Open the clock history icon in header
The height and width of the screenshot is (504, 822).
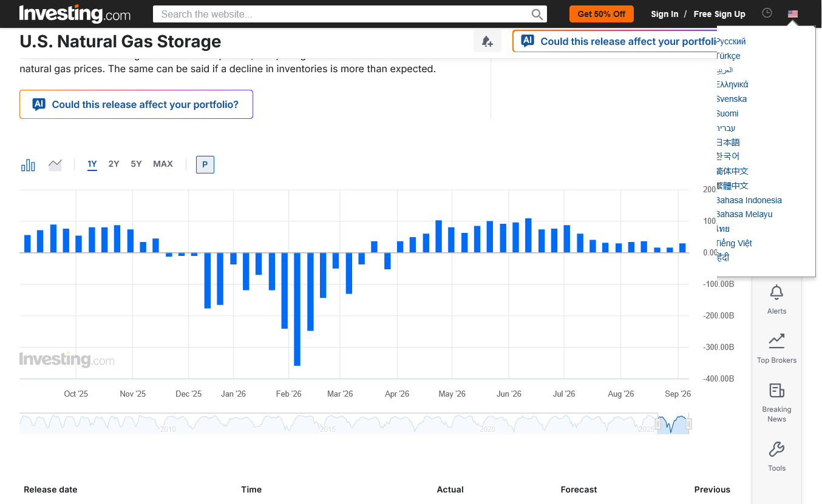click(767, 13)
